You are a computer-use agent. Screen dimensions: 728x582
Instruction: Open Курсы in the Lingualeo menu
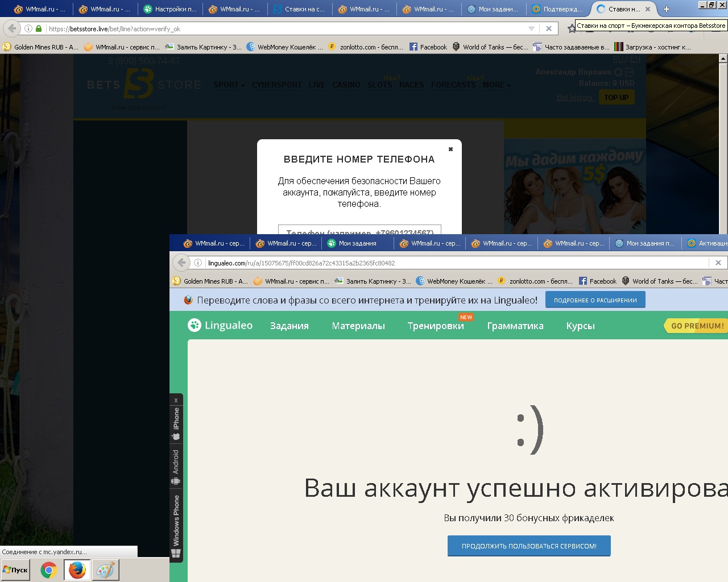pos(581,326)
